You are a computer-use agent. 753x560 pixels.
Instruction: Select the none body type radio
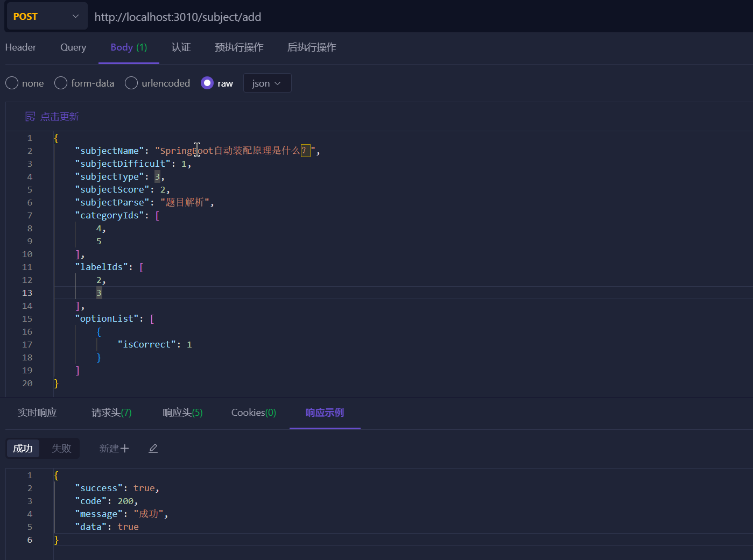(12, 83)
